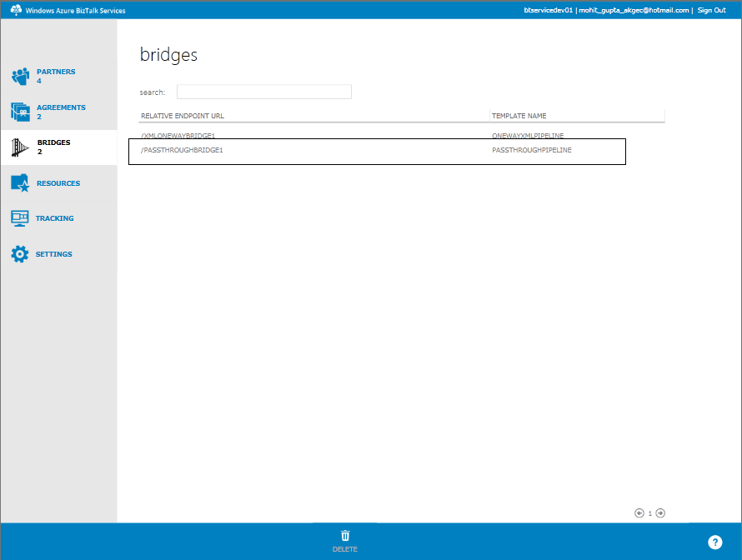Click the btservicedev01 service name
The height and width of the screenshot is (560, 742).
548,10
